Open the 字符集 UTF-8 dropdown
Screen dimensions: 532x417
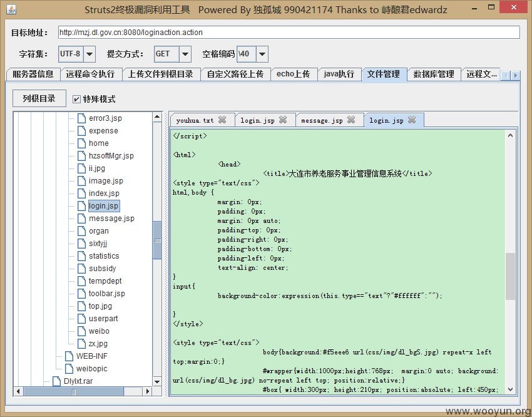[x=90, y=54]
